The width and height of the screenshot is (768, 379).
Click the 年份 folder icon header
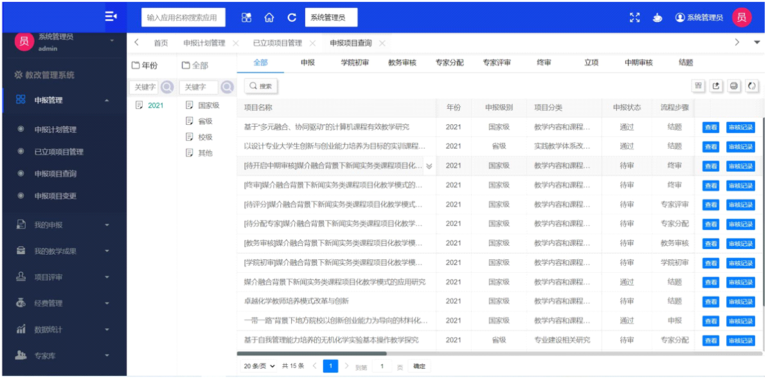point(136,66)
